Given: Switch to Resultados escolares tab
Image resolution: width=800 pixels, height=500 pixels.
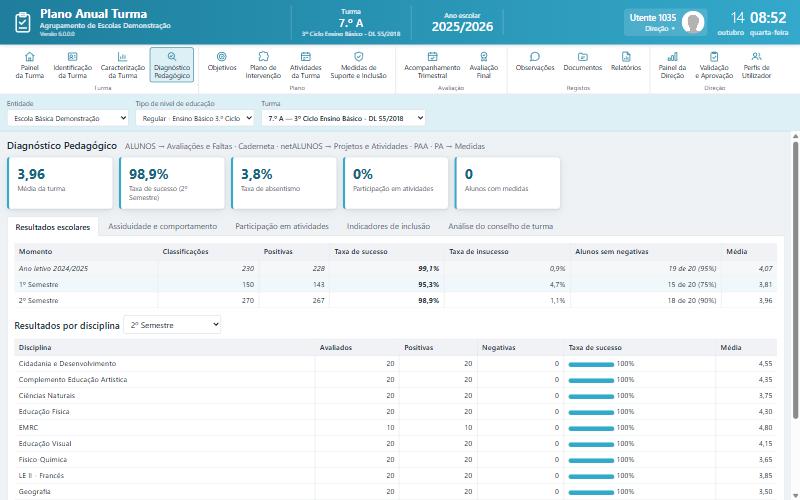Looking at the screenshot, I should 53,227.
